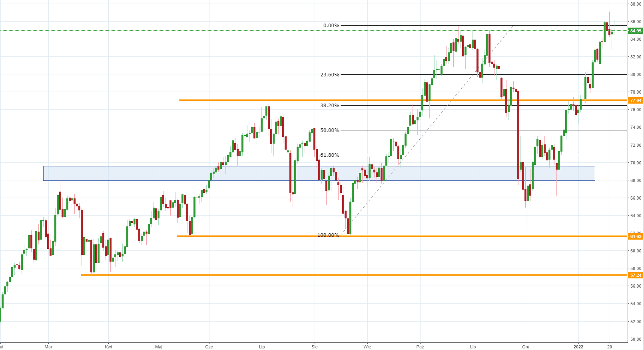Select the 38.20% Fibonacci level label
This screenshot has height=350, width=644.
tap(329, 106)
